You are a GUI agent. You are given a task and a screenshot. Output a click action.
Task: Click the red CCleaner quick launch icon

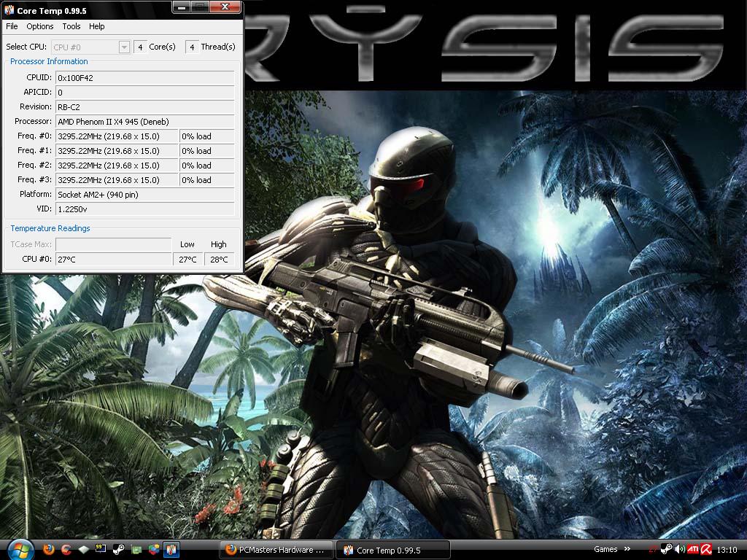66,550
